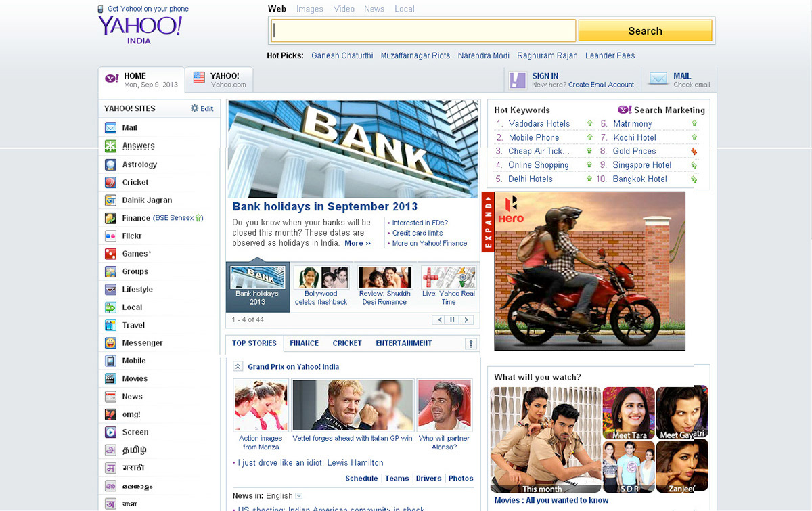Select the News search tab
The width and height of the screenshot is (812, 511).
tap(374, 9)
